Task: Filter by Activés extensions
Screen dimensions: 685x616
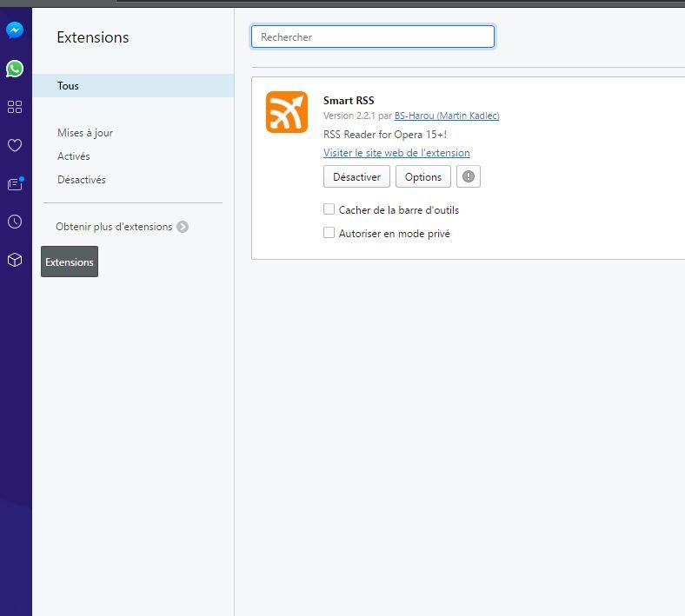Action: tap(73, 156)
